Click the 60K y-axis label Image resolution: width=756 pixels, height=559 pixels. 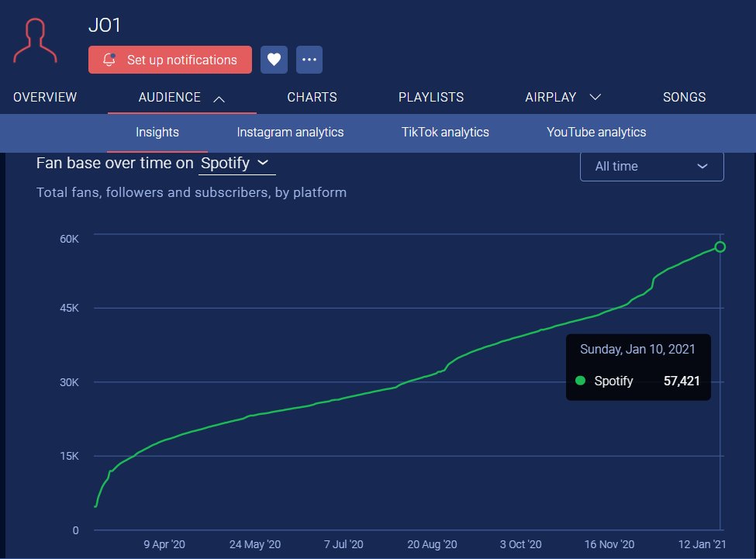[69, 239]
